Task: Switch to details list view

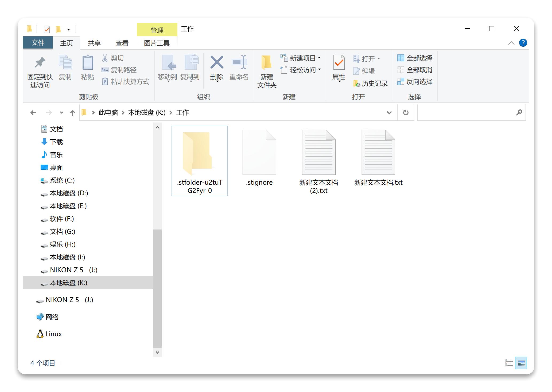Action: (509, 363)
